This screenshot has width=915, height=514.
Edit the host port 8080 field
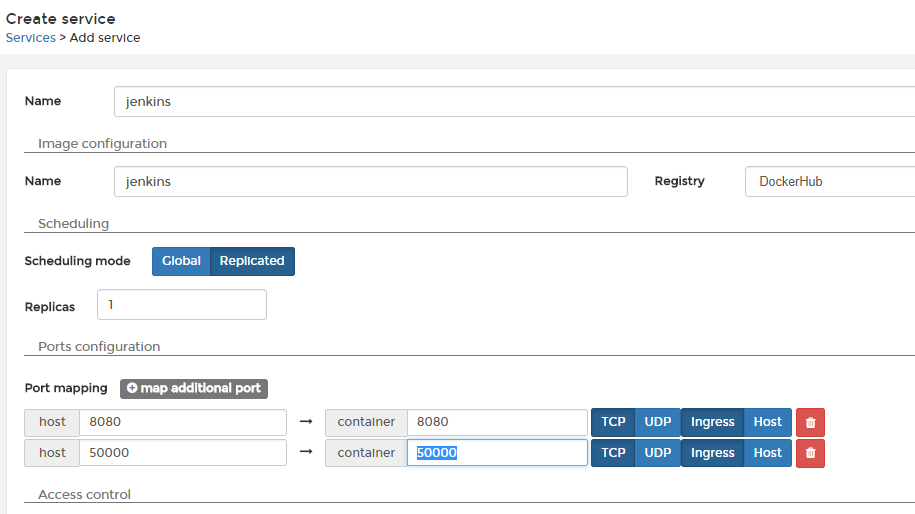[x=182, y=422]
